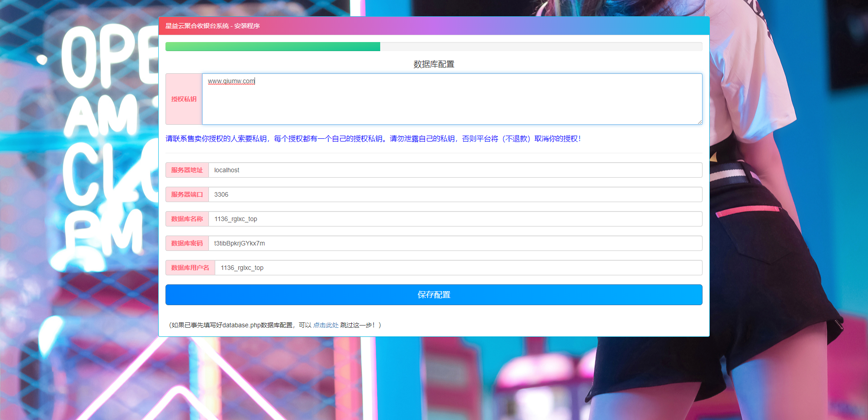The width and height of the screenshot is (868, 420).
Task: Click the 服务器端口 label
Action: pyautogui.click(x=187, y=194)
